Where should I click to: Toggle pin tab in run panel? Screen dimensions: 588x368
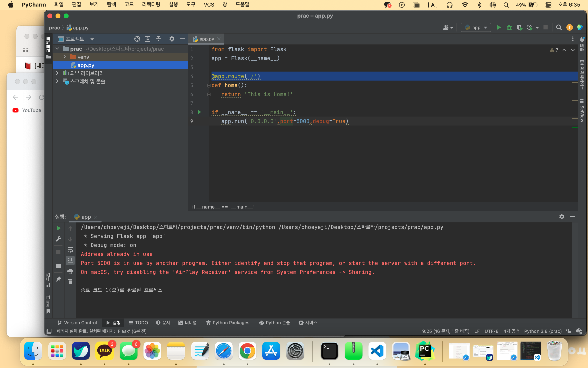click(x=58, y=279)
